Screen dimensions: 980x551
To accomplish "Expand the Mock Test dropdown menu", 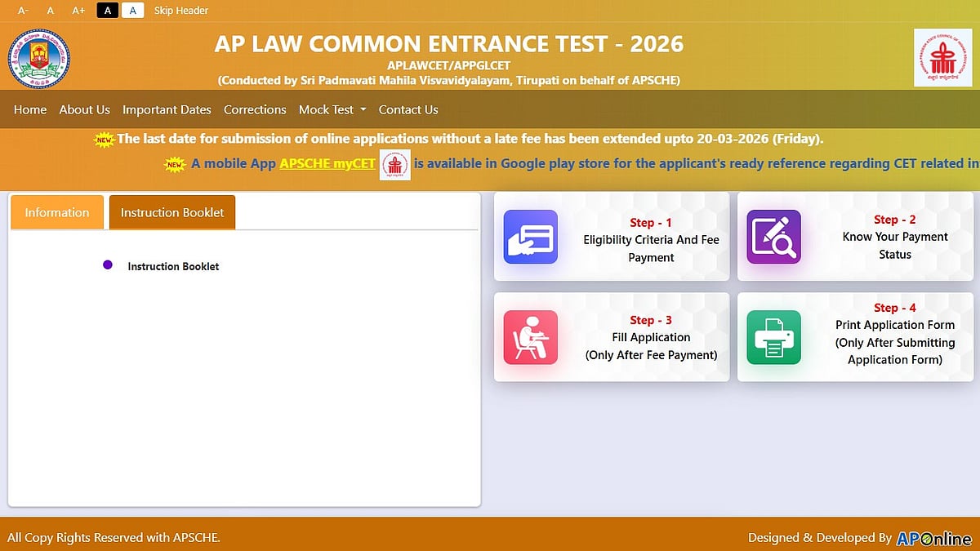I will [x=332, y=109].
